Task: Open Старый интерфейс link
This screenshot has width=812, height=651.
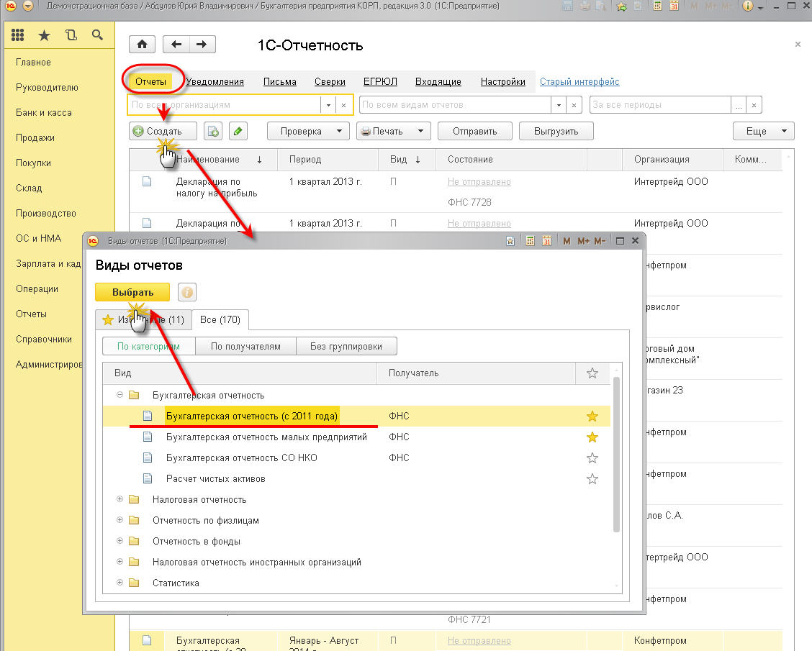Action: [579, 82]
